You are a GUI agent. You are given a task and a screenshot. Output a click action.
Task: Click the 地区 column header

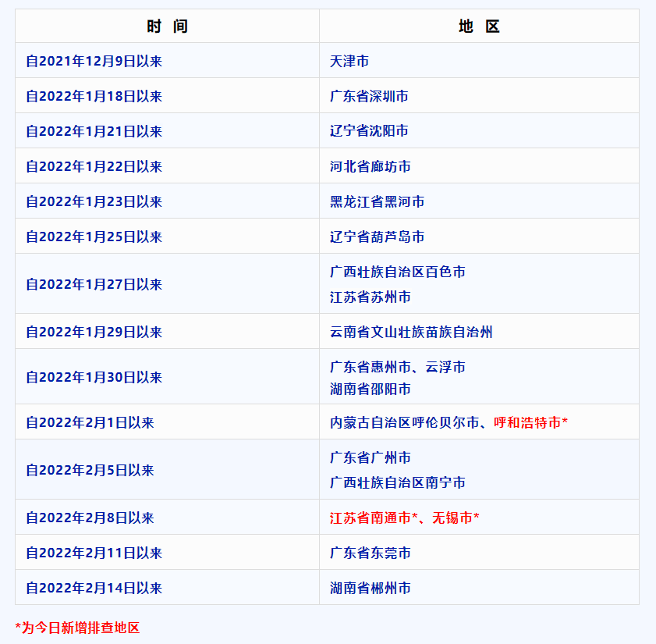(479, 26)
